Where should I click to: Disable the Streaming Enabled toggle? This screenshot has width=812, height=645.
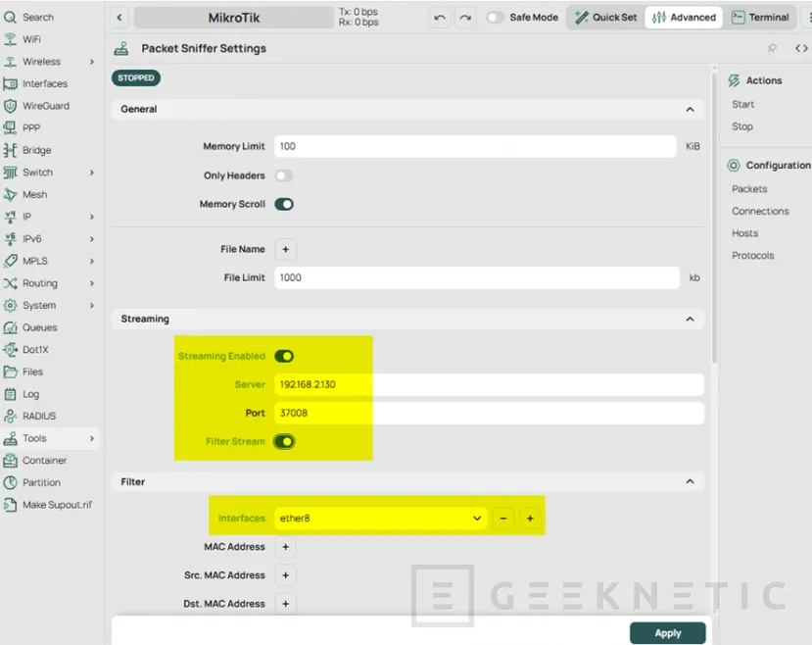pyautogui.click(x=284, y=356)
